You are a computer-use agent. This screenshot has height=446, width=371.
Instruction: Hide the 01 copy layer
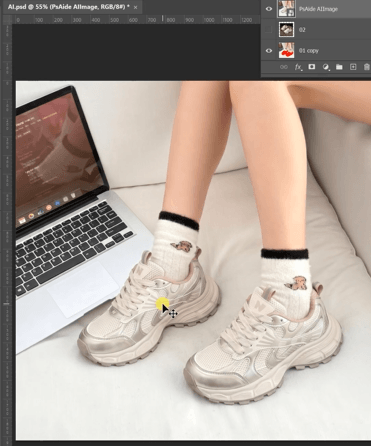coord(269,51)
